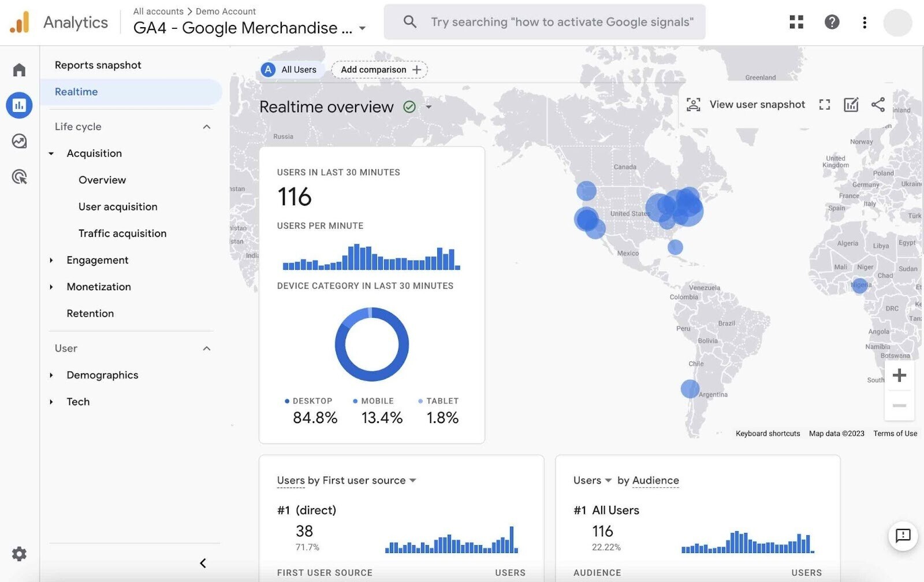Click the '#1 All Users' audience entry
This screenshot has width=924, height=582.
pyautogui.click(x=606, y=510)
